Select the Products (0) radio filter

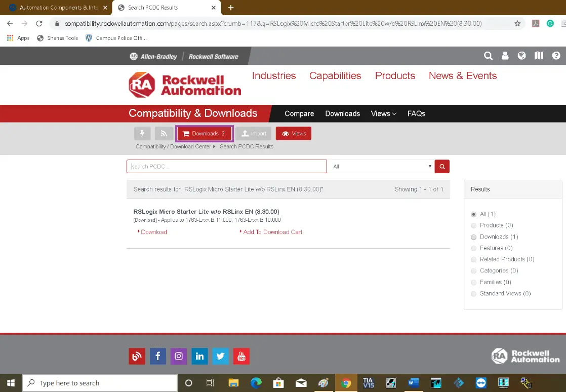click(x=473, y=225)
